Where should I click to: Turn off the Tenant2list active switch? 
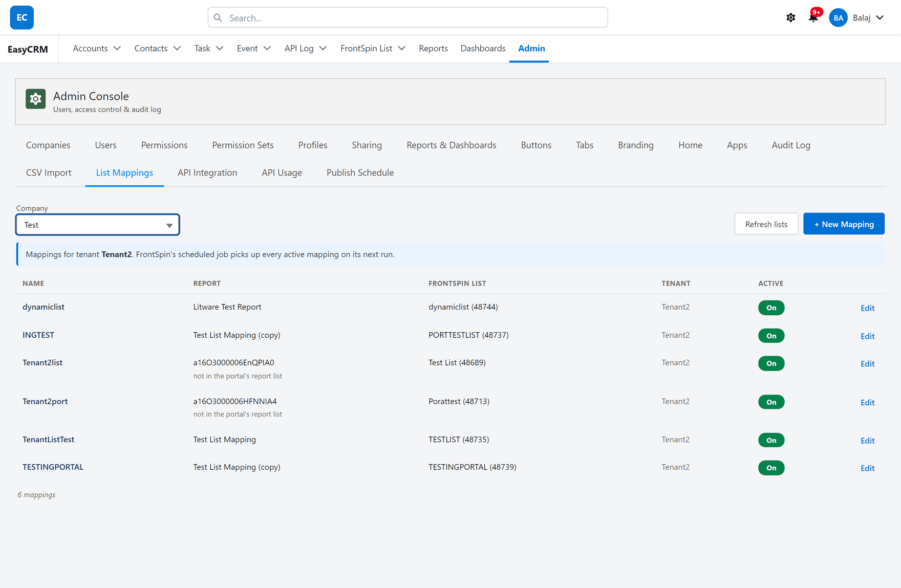click(771, 363)
